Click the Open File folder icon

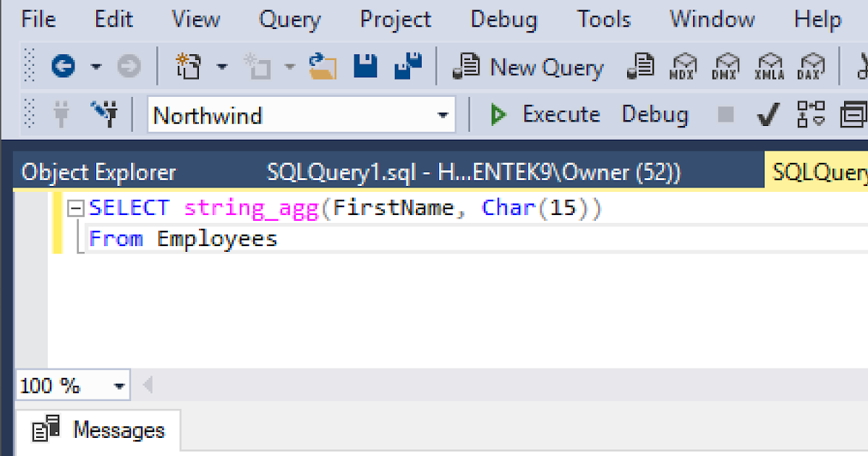click(323, 65)
